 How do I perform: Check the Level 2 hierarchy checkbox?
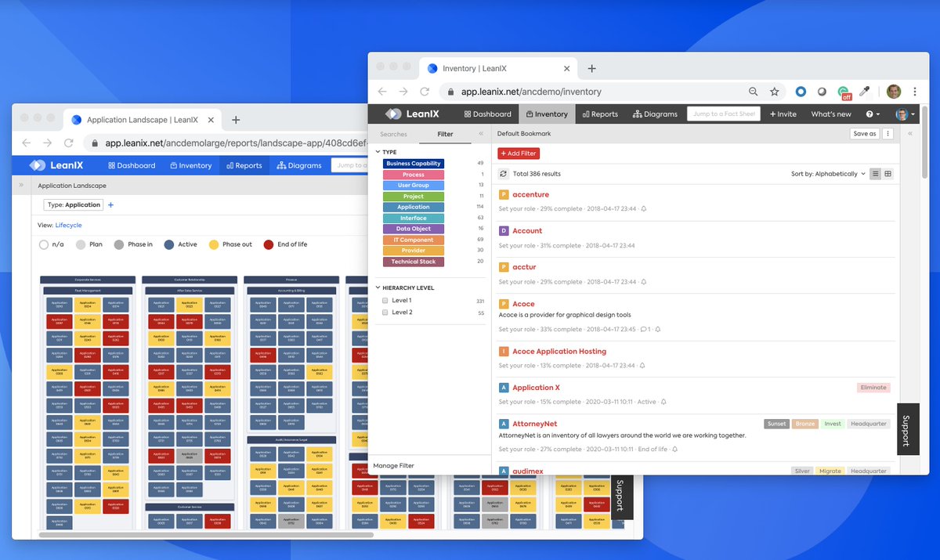point(385,313)
